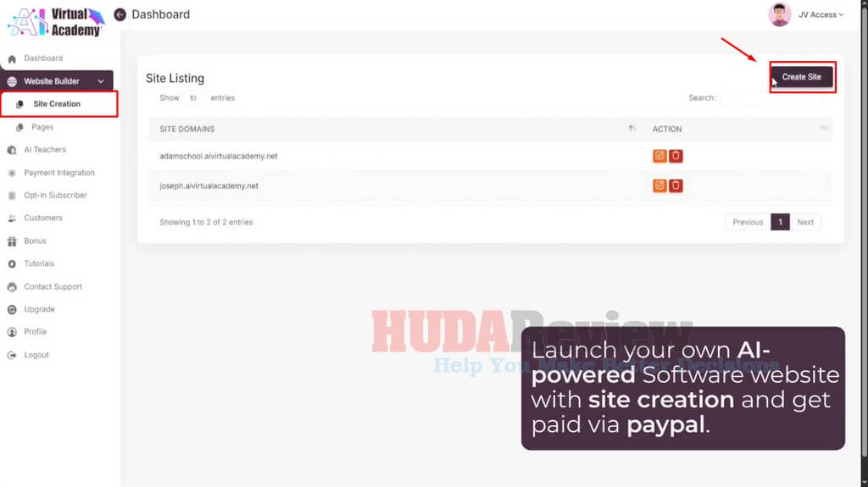This screenshot has height=487, width=868.
Task: Click the user profile avatar
Action: 779,14
